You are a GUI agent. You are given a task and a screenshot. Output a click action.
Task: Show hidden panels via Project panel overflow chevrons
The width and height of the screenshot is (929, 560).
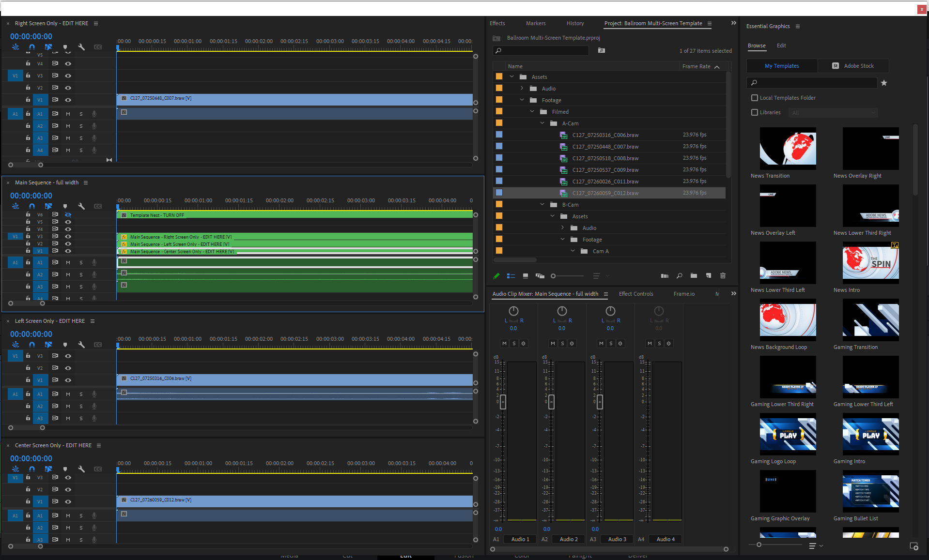click(734, 23)
